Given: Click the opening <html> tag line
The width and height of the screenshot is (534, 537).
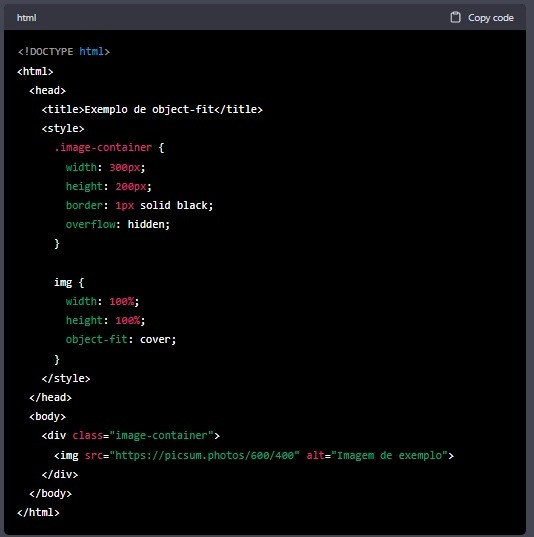Looking at the screenshot, I should click(35, 71).
